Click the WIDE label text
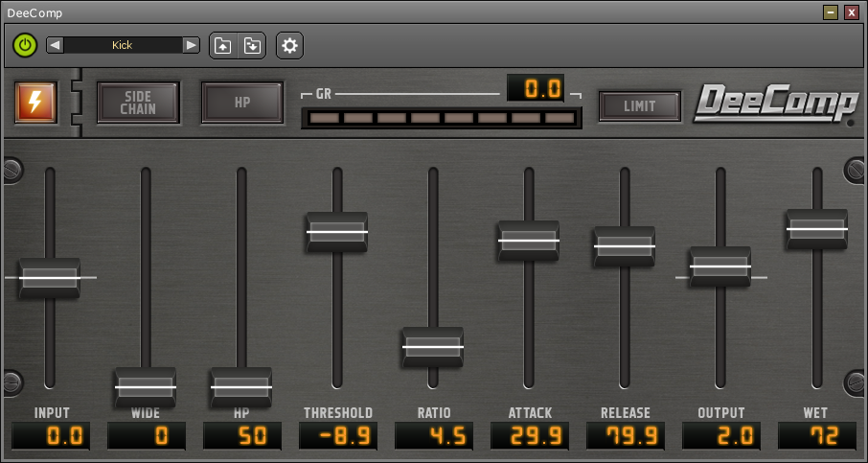868x463 pixels. [146, 413]
